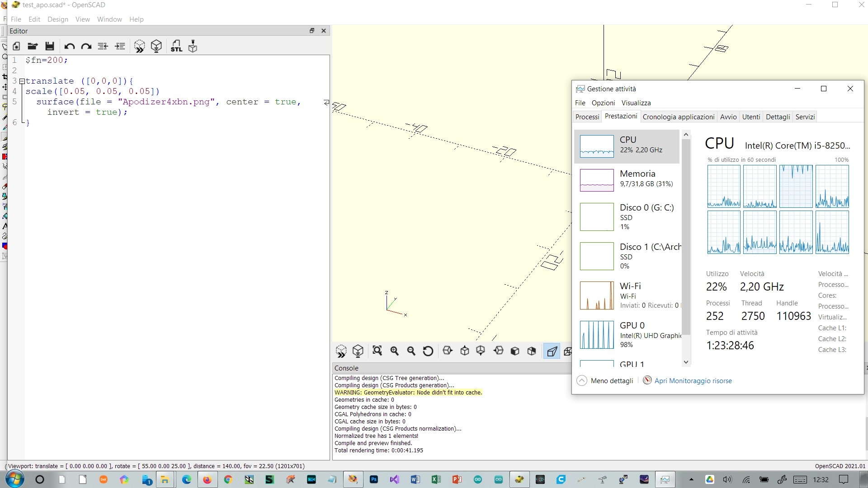This screenshot has height=488, width=868.
Task: Save the file using the floppy disk icon
Action: pos(50,46)
